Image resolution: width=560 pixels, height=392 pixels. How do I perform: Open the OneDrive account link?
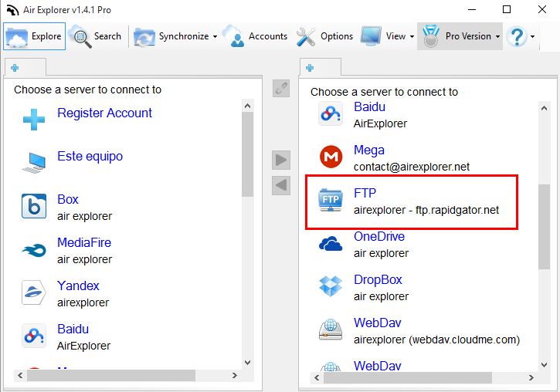pyautogui.click(x=379, y=236)
